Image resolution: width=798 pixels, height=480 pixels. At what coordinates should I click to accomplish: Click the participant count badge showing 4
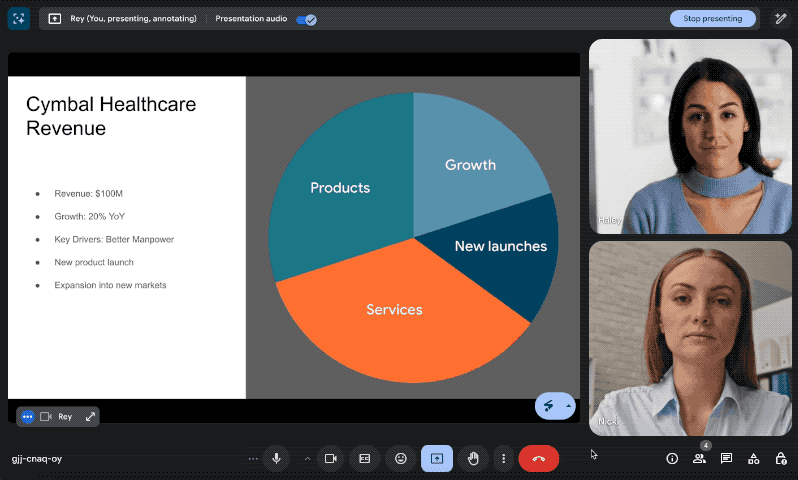click(705, 445)
